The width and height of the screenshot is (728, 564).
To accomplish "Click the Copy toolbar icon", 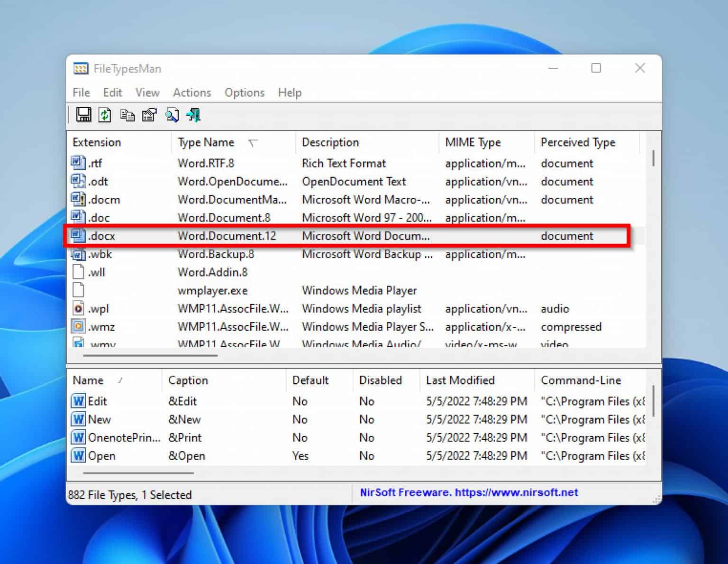I will tap(127, 115).
